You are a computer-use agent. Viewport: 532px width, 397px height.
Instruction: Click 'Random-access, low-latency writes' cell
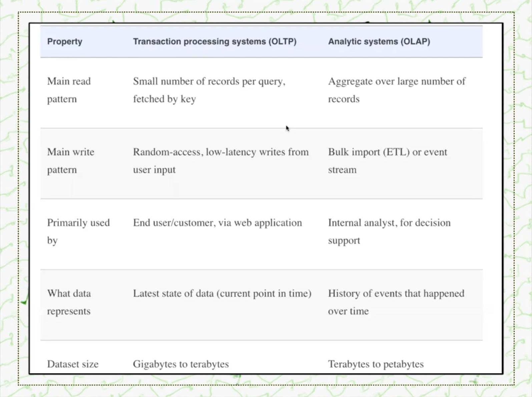tap(221, 161)
